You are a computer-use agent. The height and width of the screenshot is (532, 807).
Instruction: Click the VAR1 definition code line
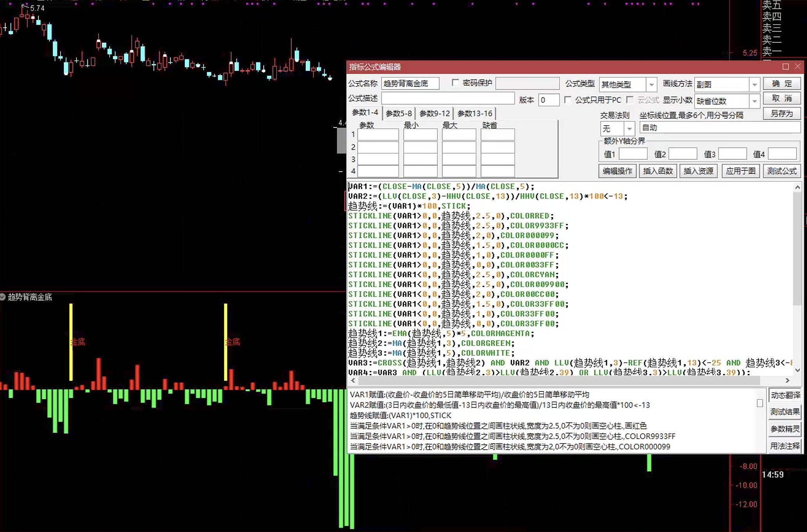(441, 186)
